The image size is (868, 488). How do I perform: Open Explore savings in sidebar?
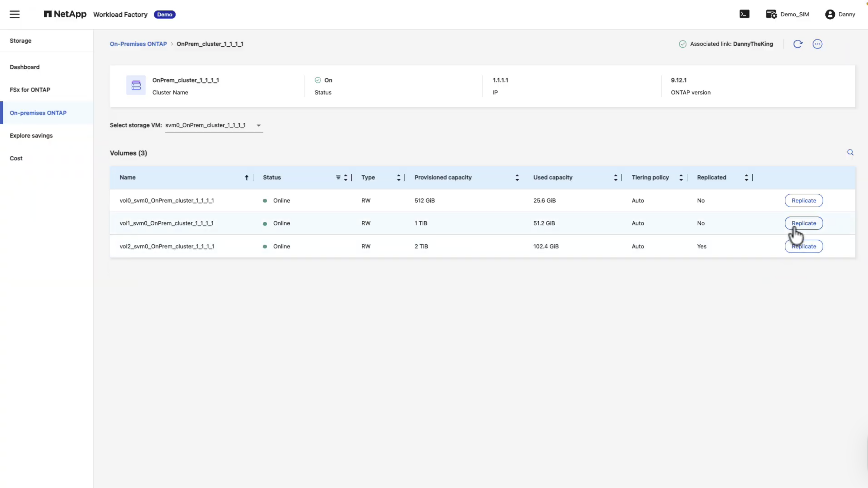31,136
